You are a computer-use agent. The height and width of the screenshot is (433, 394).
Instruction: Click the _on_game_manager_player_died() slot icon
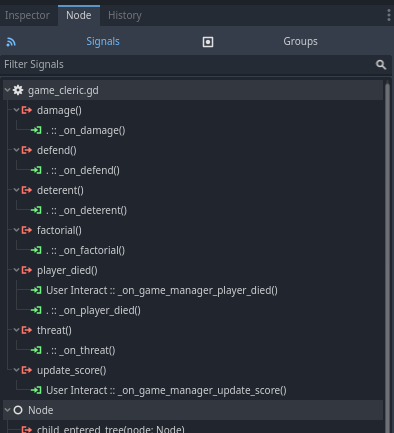[36, 290]
